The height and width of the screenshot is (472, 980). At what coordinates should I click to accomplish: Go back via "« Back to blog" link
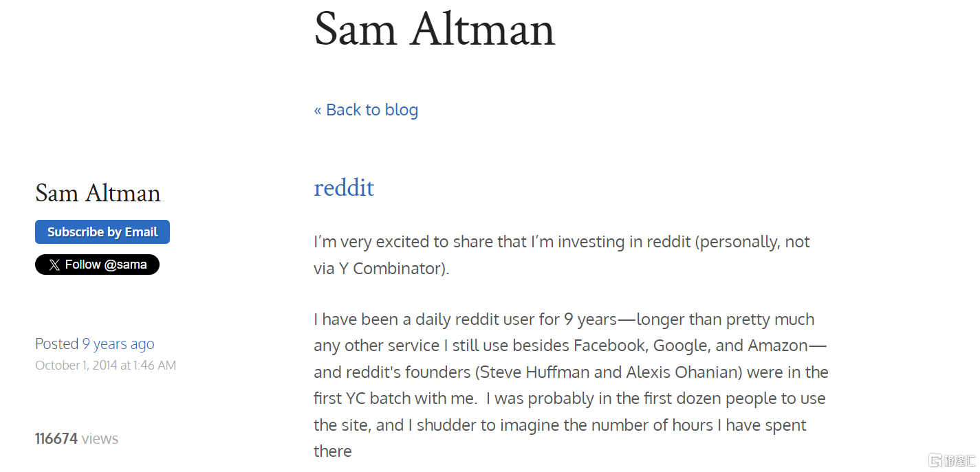tap(366, 110)
